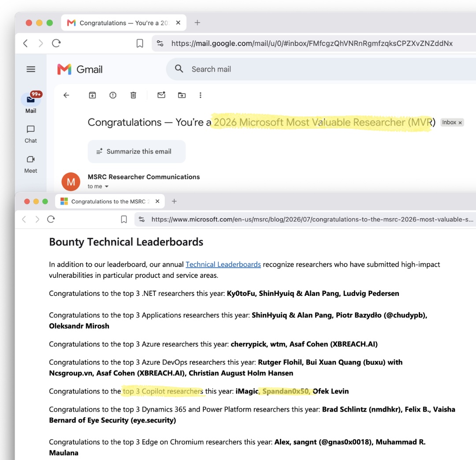Close the Gmail window with red button
476x460 pixels.
[29, 23]
